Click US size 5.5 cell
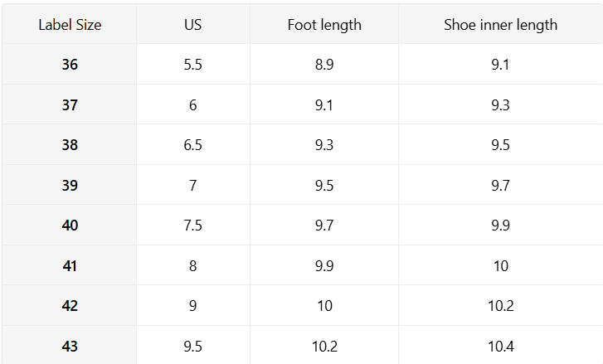Image resolution: width=603 pixels, height=364 pixels. point(192,65)
